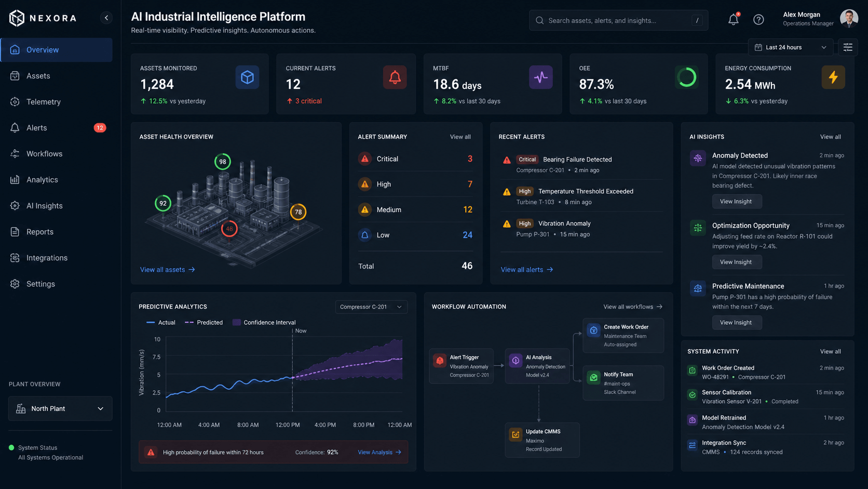
Task: Click the OEE green ring gauge
Action: (686, 77)
